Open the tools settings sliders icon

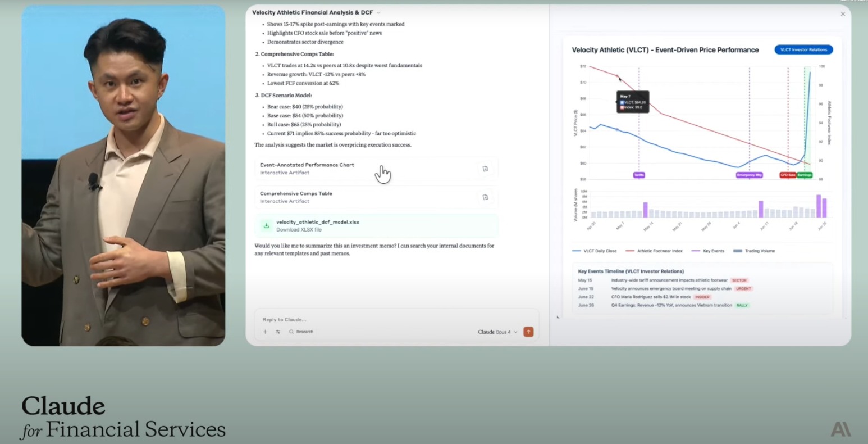(277, 332)
